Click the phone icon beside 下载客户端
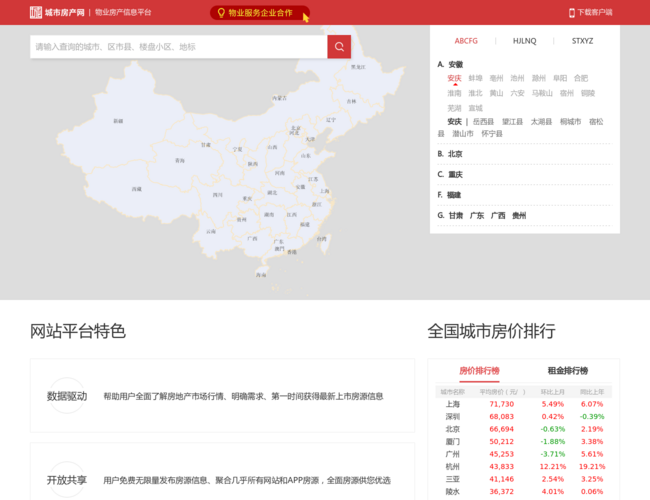The width and height of the screenshot is (650, 500). click(572, 13)
